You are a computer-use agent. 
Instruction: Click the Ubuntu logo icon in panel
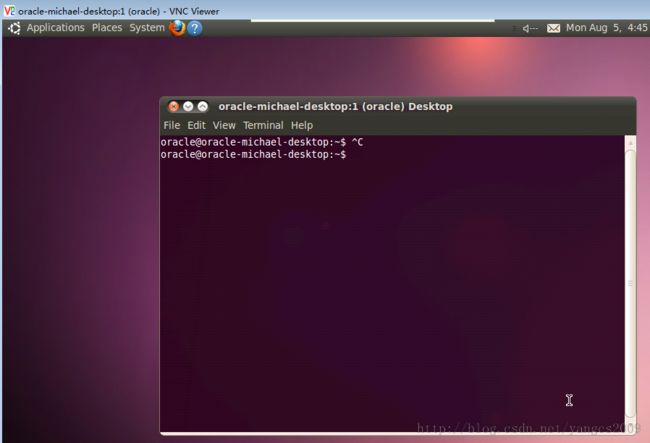click(15, 28)
